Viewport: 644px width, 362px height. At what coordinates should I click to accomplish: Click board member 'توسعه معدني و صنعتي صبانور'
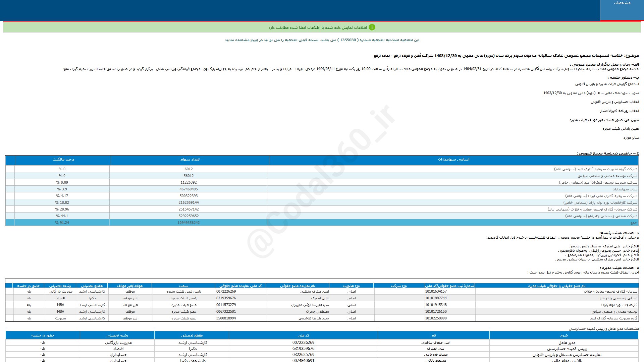point(614,312)
